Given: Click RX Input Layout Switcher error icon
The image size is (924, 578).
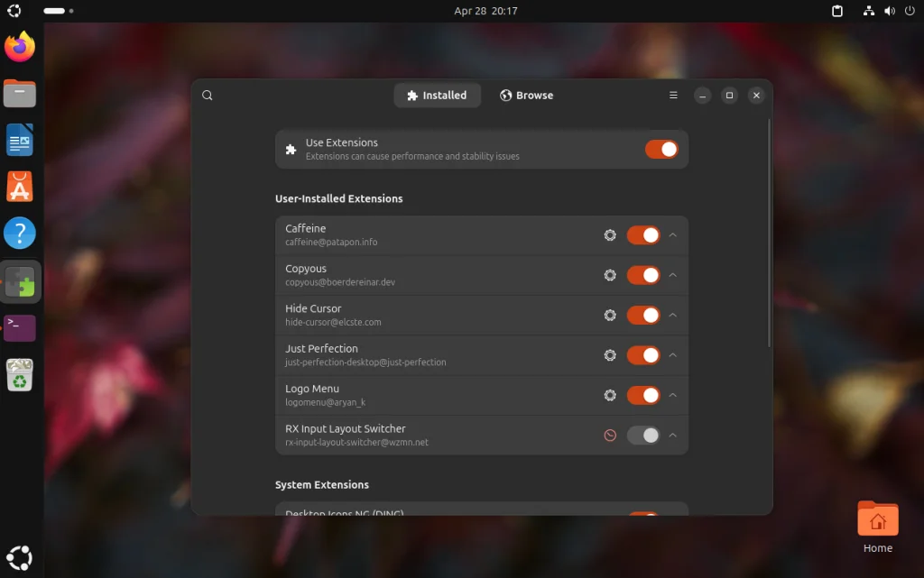Looking at the screenshot, I should 610,436.
